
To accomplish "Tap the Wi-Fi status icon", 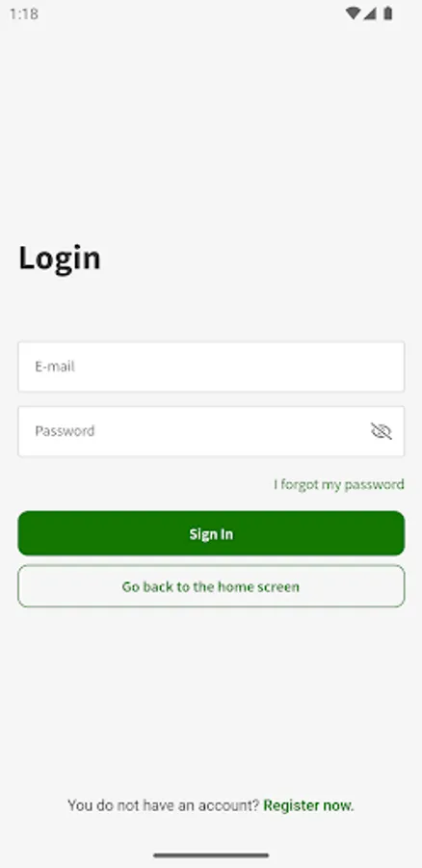I will pyautogui.click(x=353, y=14).
